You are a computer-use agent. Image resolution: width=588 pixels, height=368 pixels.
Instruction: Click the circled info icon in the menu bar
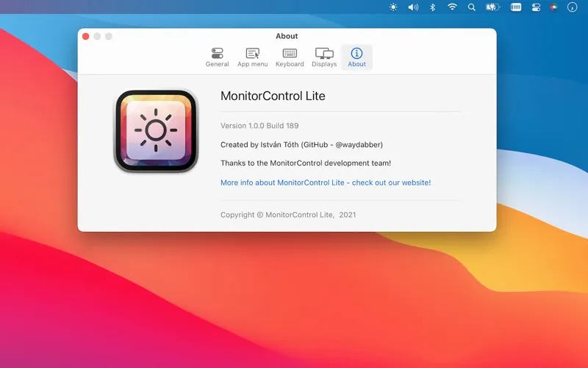pos(572,7)
